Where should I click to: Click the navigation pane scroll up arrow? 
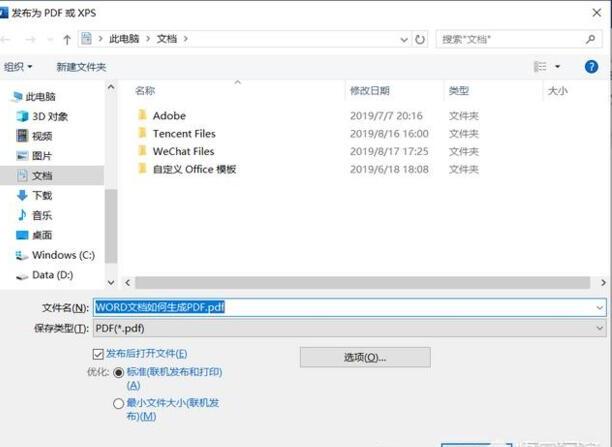(111, 87)
